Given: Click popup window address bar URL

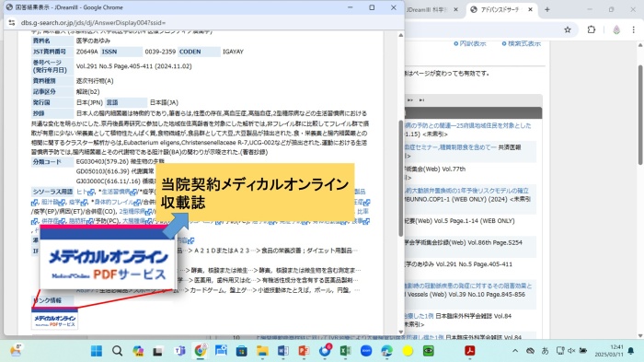Looking at the screenshot, I should (93, 23).
